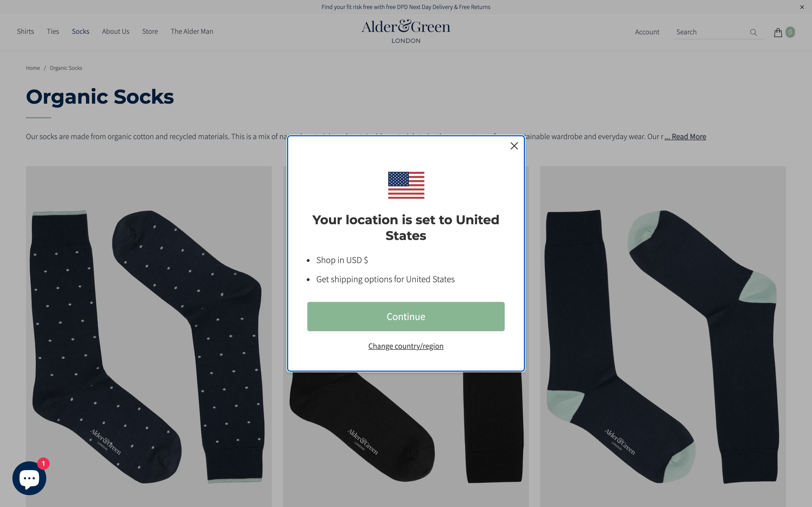Viewport: 812px width, 507px height.
Task: Open the Account link
Action: (647, 32)
